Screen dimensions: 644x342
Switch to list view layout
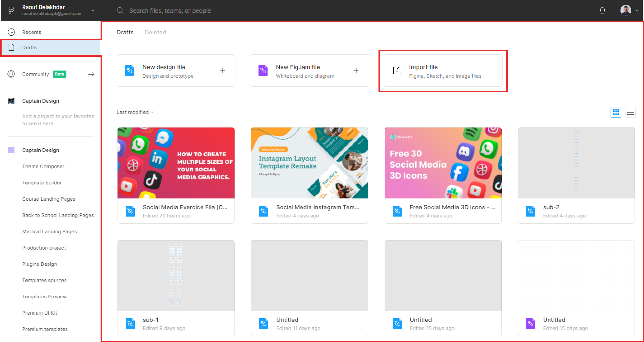[630, 112]
